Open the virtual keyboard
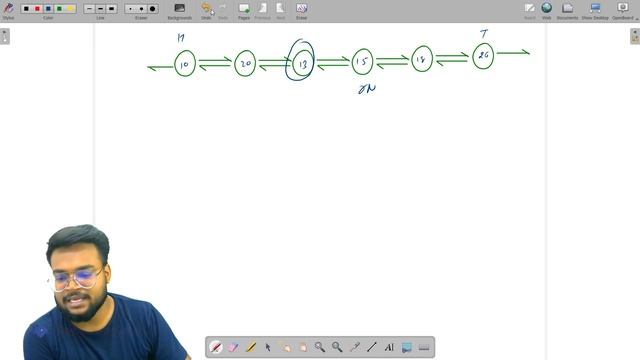 [x=424, y=347]
